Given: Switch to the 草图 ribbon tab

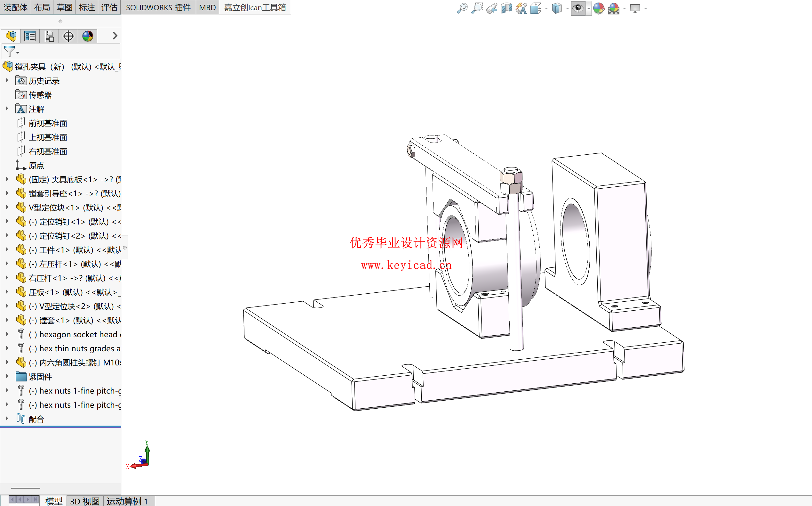Looking at the screenshot, I should [x=65, y=7].
